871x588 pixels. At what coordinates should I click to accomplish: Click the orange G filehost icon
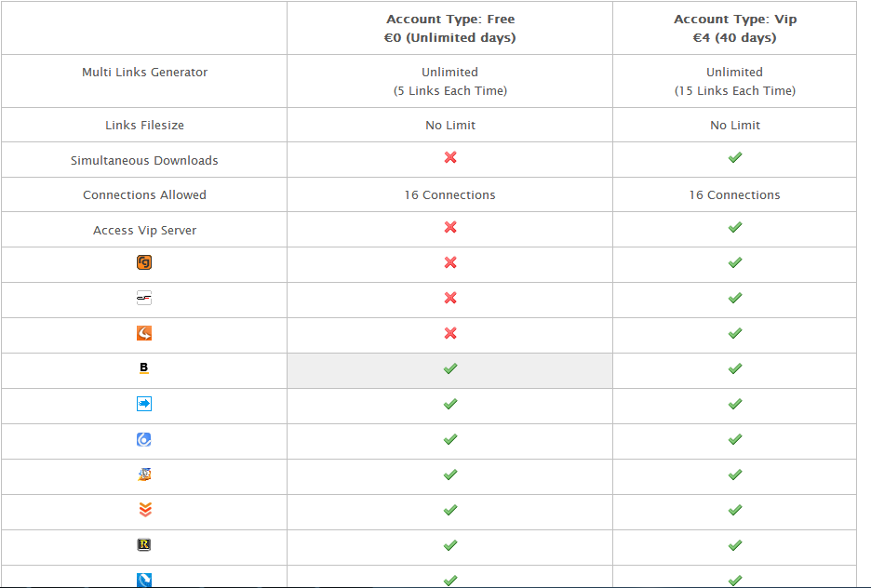tap(144, 262)
